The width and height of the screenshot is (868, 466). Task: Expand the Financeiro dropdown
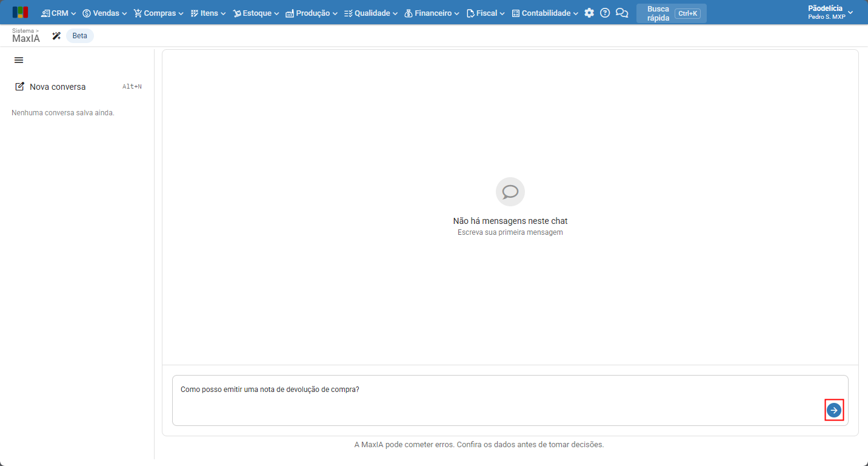pos(432,13)
